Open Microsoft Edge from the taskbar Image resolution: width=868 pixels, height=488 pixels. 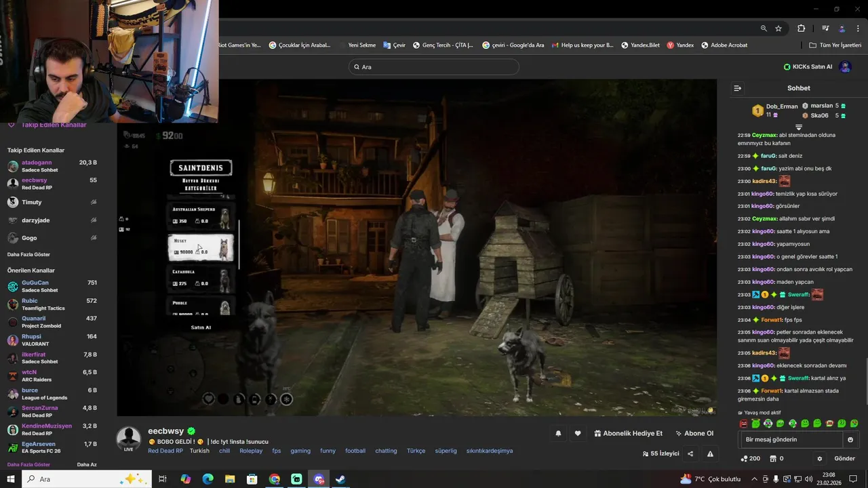point(208,479)
